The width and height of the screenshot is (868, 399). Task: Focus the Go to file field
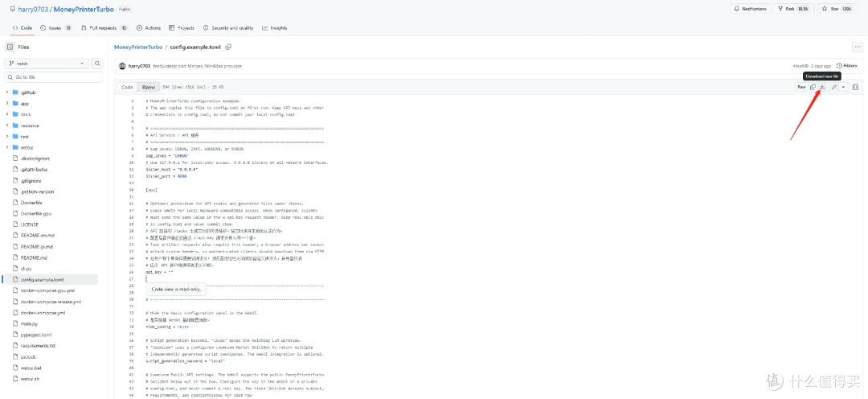[x=54, y=77]
